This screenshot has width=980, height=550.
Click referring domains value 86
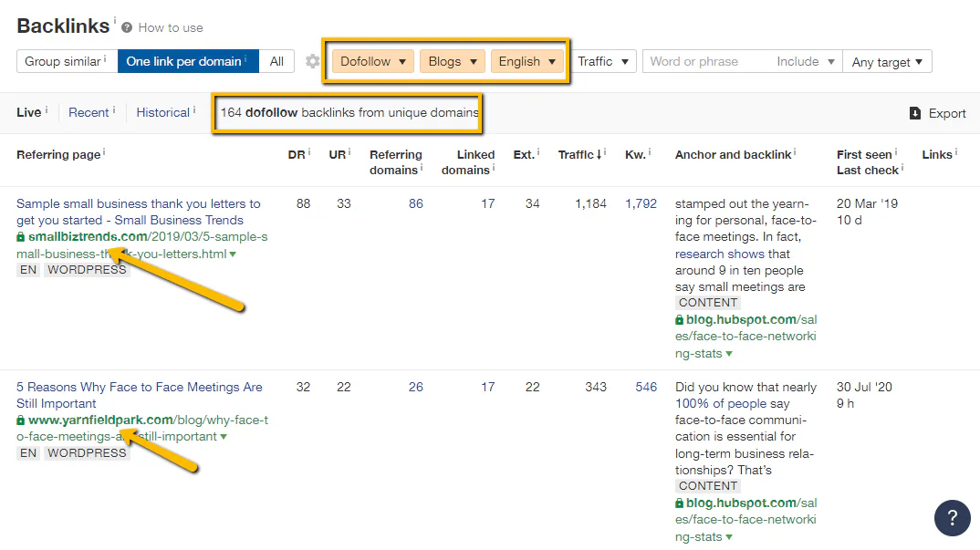click(x=415, y=203)
